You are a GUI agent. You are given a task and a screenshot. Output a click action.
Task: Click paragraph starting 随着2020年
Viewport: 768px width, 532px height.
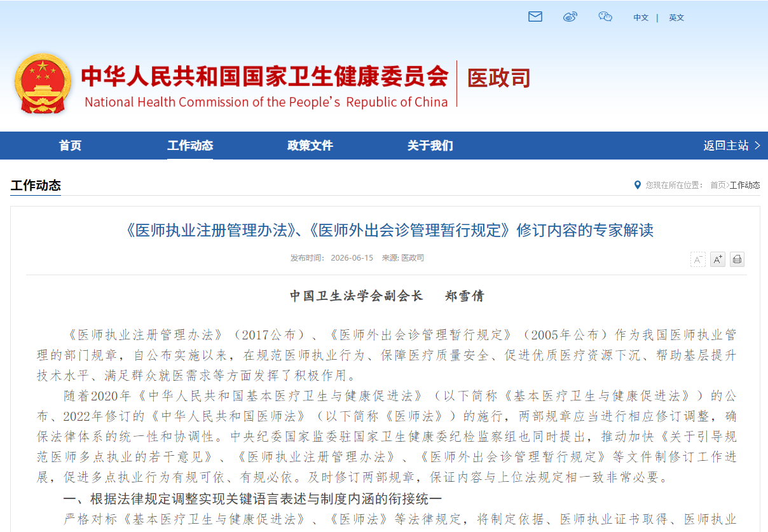(386, 437)
